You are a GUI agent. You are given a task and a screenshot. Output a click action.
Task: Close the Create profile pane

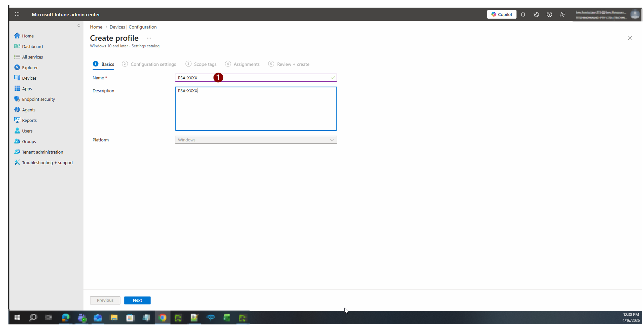tap(630, 38)
